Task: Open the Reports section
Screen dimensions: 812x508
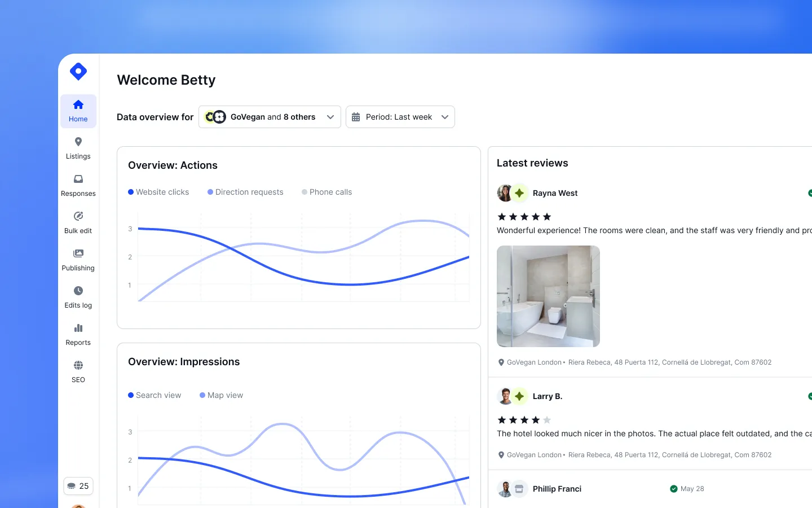Action: coord(78,334)
